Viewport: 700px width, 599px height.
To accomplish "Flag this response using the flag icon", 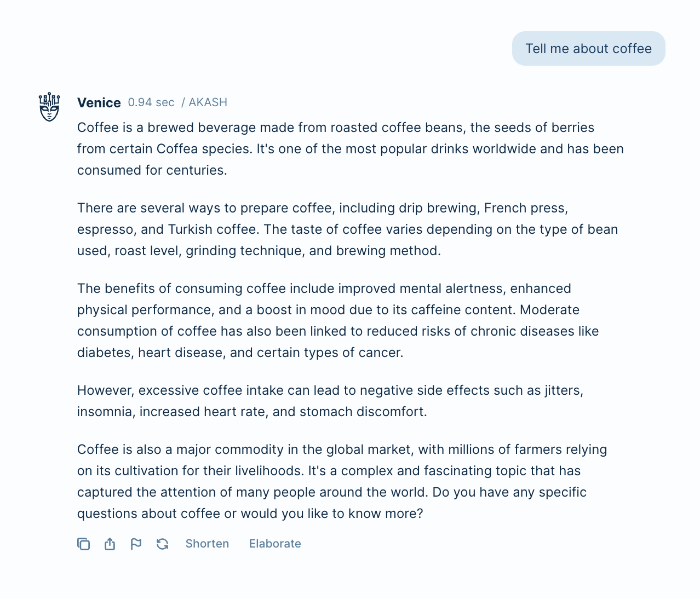I will 136,544.
